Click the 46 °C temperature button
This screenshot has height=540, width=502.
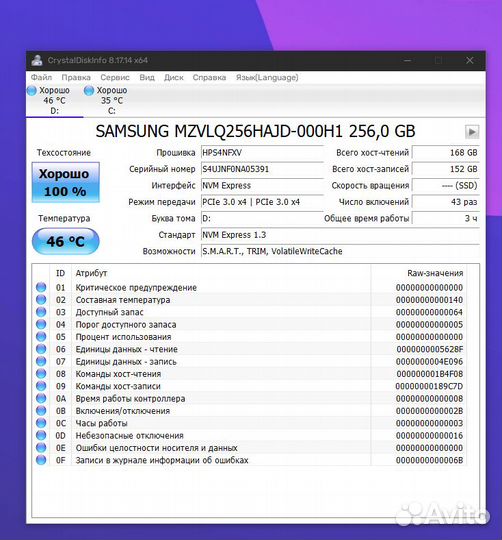pyautogui.click(x=65, y=241)
